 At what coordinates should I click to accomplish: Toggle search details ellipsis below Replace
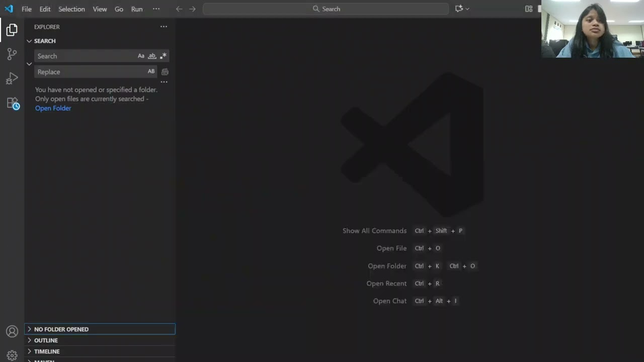164,81
